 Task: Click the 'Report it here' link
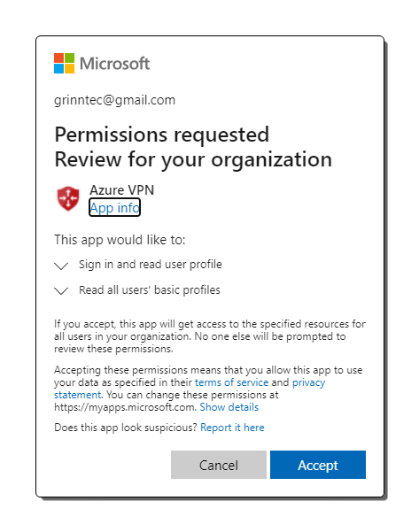coord(232,428)
